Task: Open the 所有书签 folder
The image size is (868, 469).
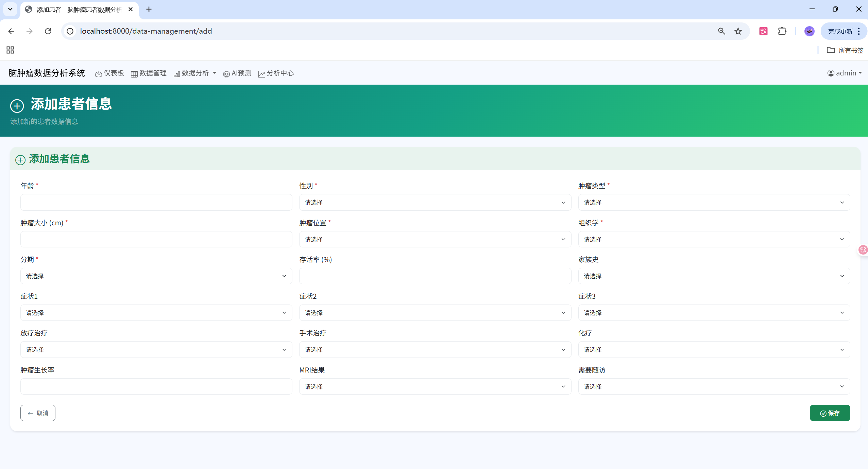Action: [845, 50]
